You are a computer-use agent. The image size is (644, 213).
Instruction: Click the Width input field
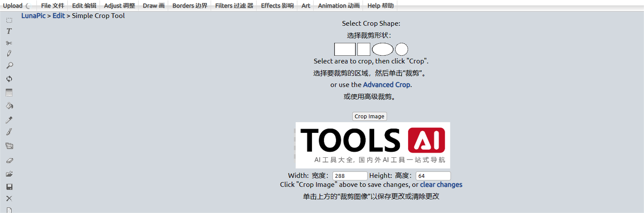coord(350,176)
